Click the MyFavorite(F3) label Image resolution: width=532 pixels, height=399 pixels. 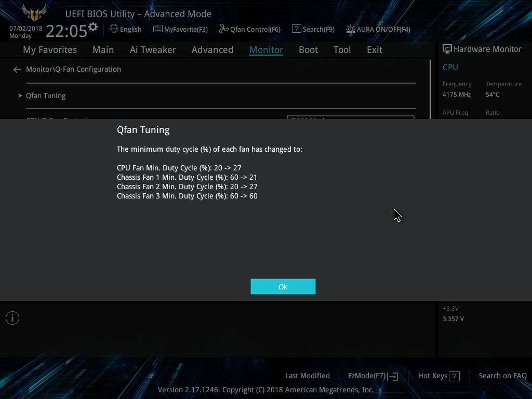click(186, 30)
